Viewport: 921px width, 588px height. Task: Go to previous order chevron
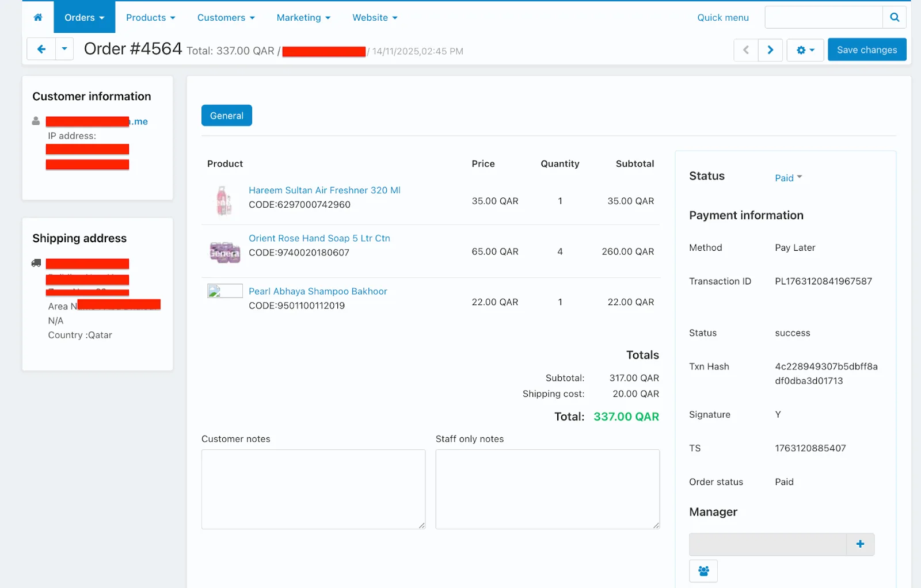pyautogui.click(x=746, y=50)
